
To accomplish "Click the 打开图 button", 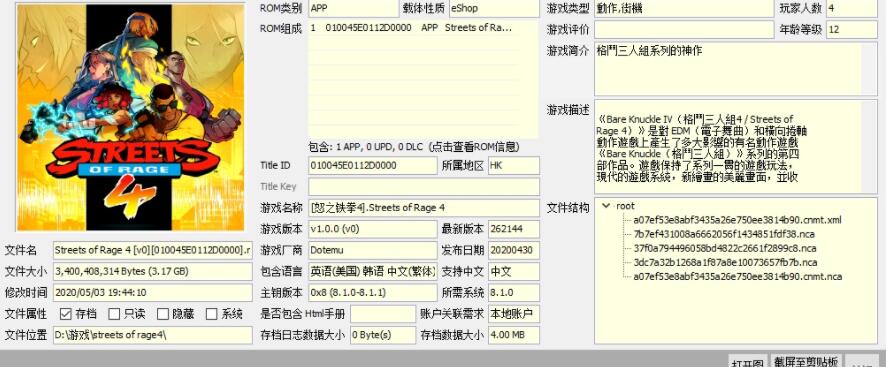I will (x=747, y=362).
